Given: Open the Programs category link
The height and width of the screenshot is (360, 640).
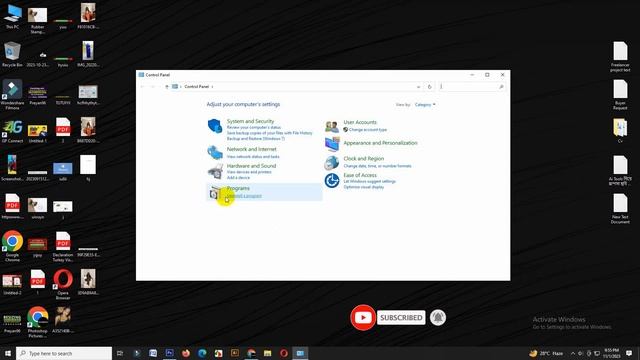Looking at the screenshot, I should click(238, 188).
